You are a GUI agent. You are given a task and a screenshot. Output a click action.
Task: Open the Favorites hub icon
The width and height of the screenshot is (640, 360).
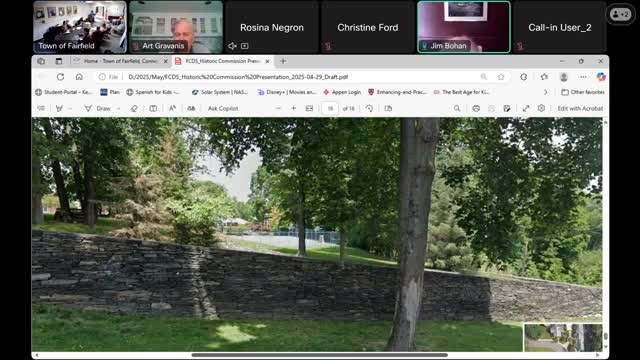pyautogui.click(x=544, y=77)
